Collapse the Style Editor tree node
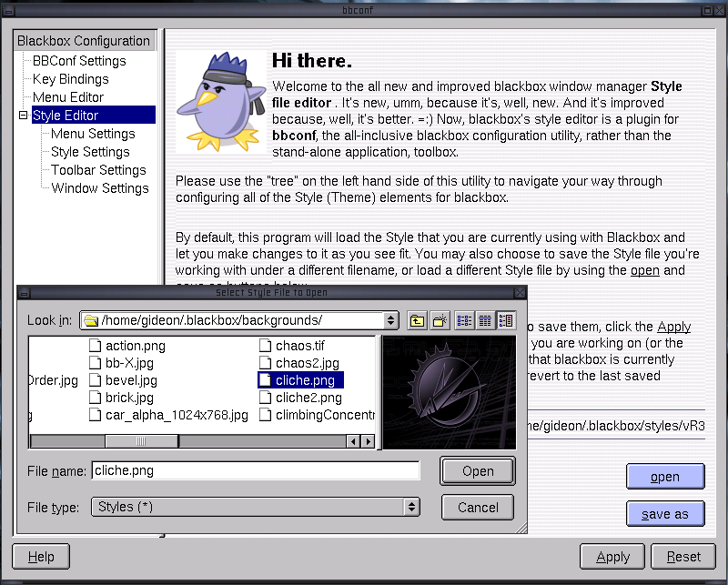The image size is (728, 585). (24, 116)
